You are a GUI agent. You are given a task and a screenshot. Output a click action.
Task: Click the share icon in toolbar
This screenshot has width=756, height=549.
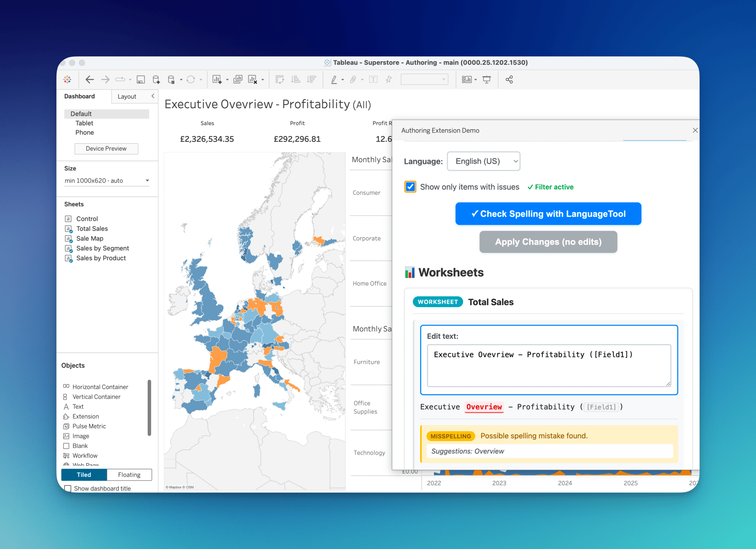[509, 80]
